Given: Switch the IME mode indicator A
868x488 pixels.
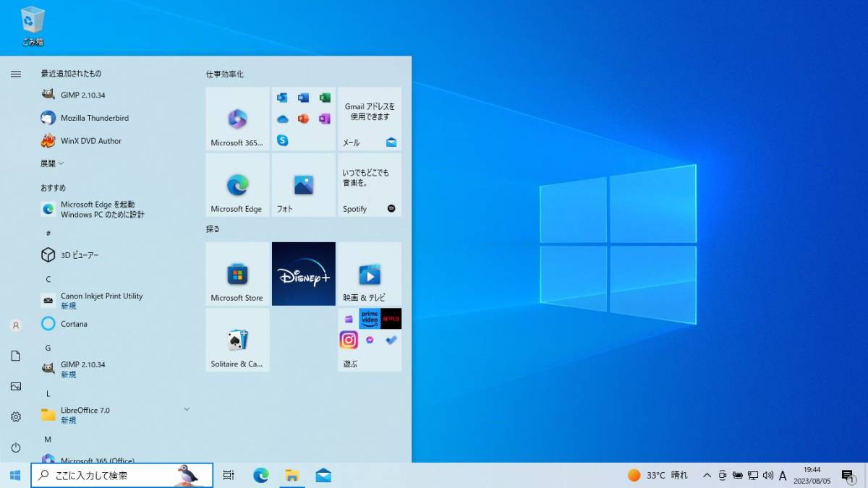Looking at the screenshot, I should coord(783,476).
